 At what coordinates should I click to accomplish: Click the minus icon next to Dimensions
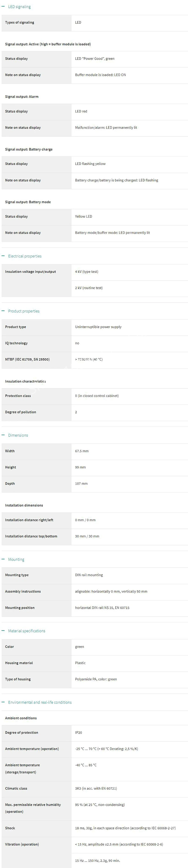3,435
